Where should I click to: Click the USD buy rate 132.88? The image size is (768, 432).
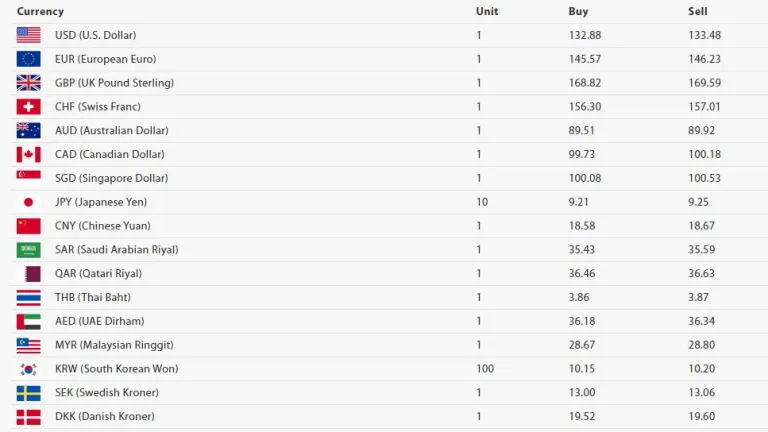585,35
